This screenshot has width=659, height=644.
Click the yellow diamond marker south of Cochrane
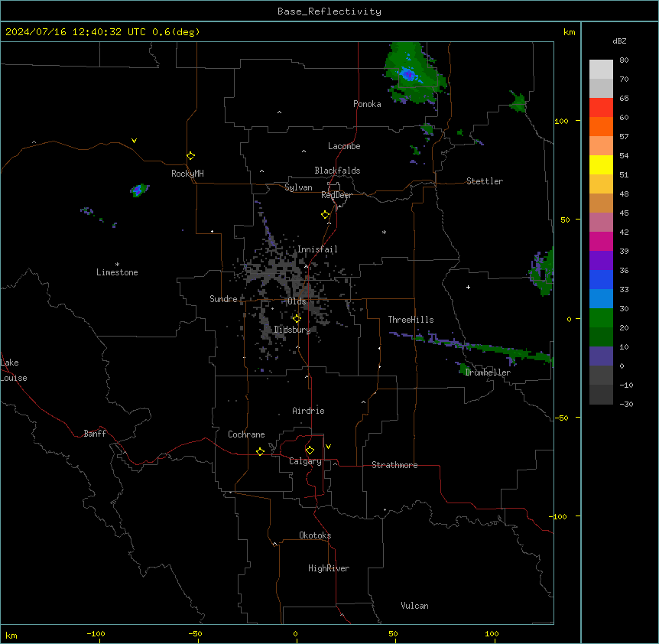[x=260, y=451]
